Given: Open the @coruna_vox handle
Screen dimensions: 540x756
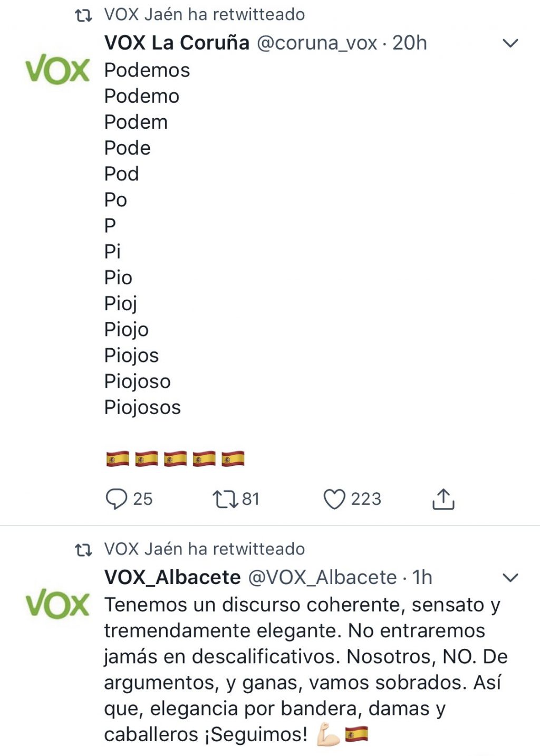Looking at the screenshot, I should pos(317,43).
